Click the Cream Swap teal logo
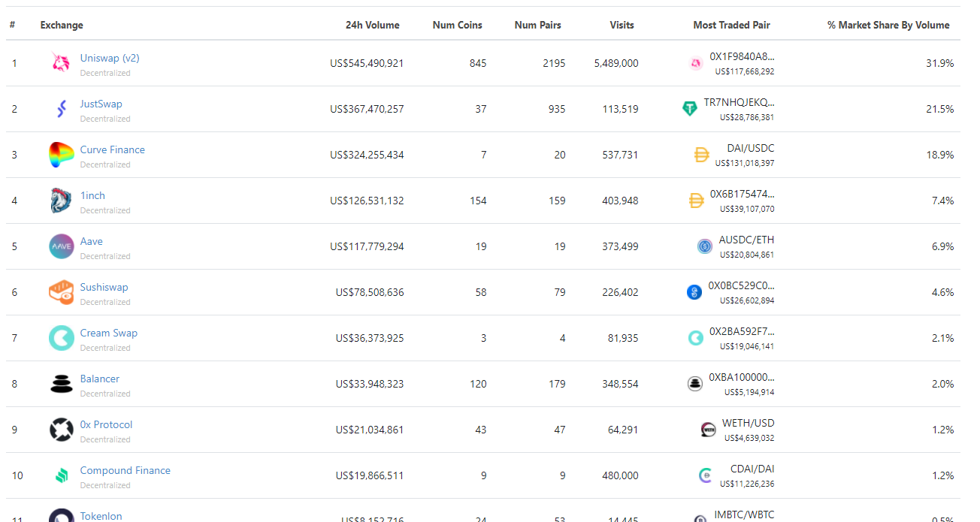Screen dimensions: 980x522 click(x=61, y=338)
